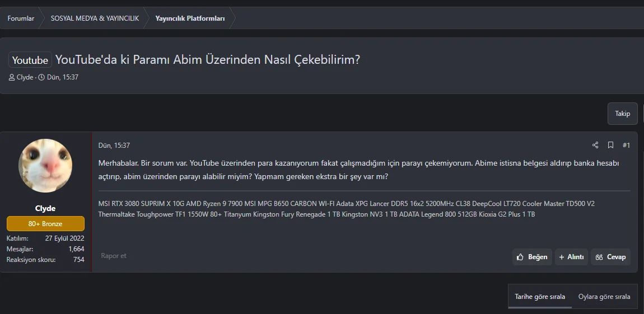644x314 pixels.
Task: Open post permalink number #1
Action: coord(626,146)
